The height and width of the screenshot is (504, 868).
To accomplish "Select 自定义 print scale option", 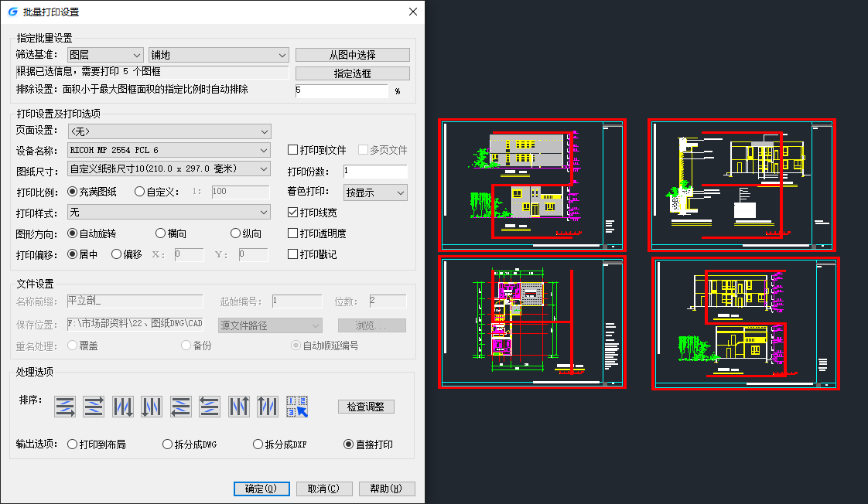I will tap(157, 192).
